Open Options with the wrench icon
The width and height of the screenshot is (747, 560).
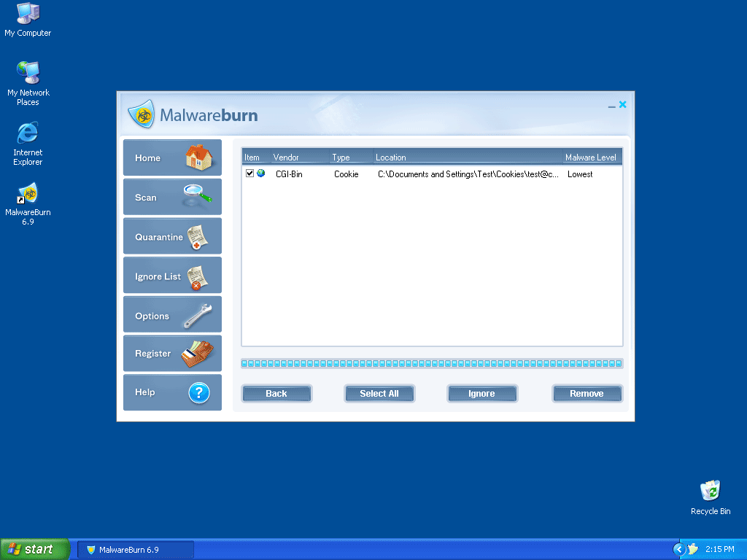[172, 315]
